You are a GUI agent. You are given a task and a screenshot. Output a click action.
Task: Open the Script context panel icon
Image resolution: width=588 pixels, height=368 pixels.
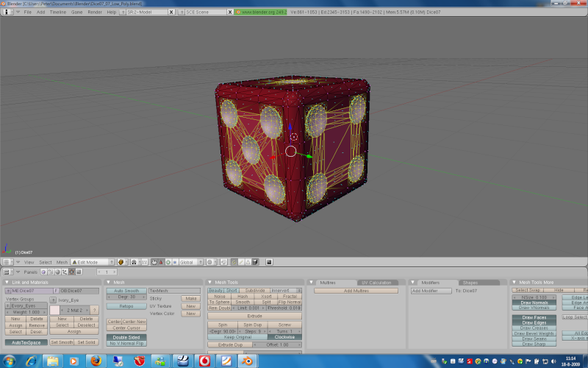pos(51,272)
